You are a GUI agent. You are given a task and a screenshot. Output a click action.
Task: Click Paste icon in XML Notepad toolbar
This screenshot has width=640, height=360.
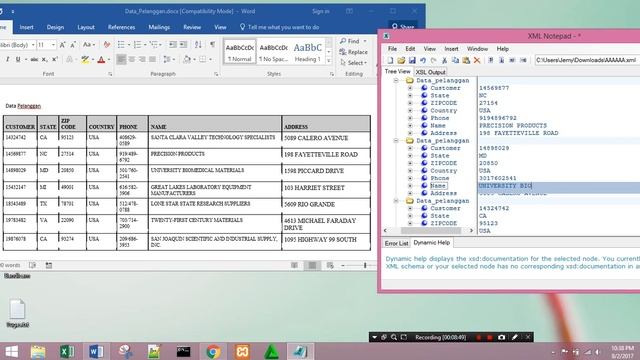tap(466, 60)
